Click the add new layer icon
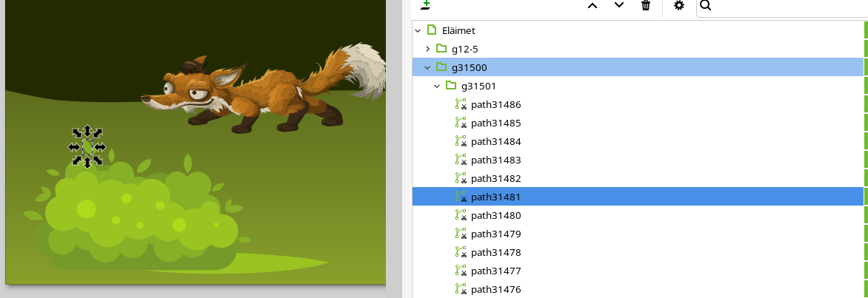Image resolution: width=868 pixels, height=298 pixels. point(425,6)
